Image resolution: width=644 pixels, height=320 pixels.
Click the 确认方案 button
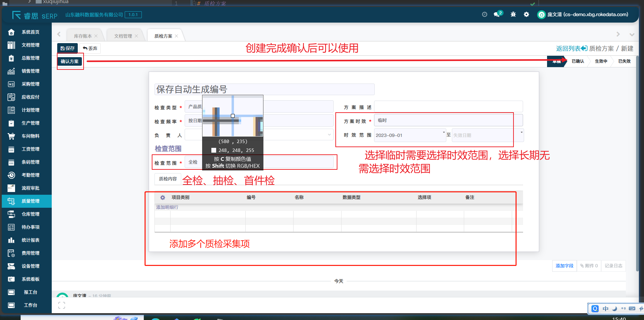click(x=70, y=62)
